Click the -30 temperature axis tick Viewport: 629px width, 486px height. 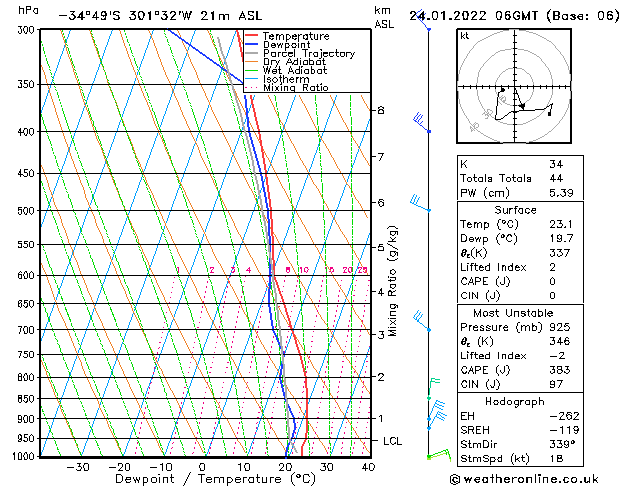(x=77, y=467)
